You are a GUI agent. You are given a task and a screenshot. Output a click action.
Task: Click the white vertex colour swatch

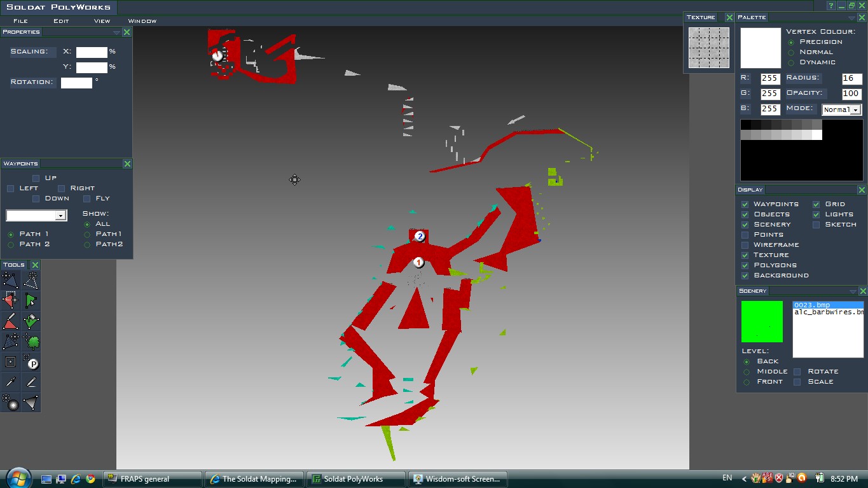tap(761, 48)
